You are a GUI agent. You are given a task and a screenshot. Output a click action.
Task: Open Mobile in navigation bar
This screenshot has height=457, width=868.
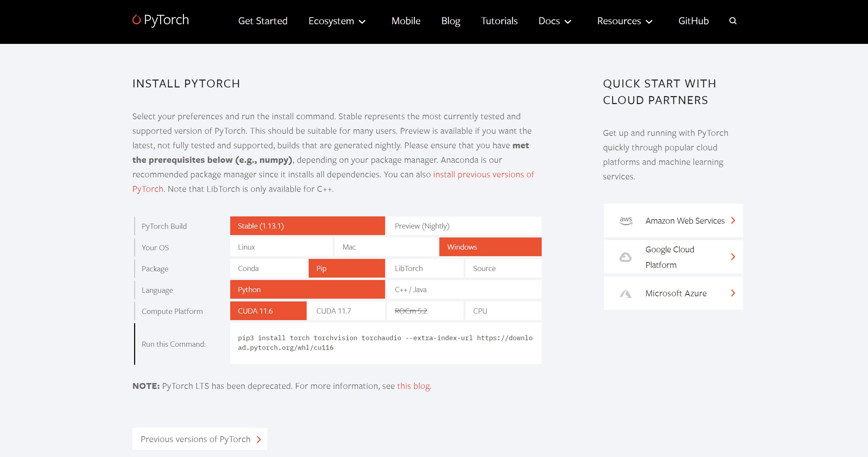[x=406, y=21]
